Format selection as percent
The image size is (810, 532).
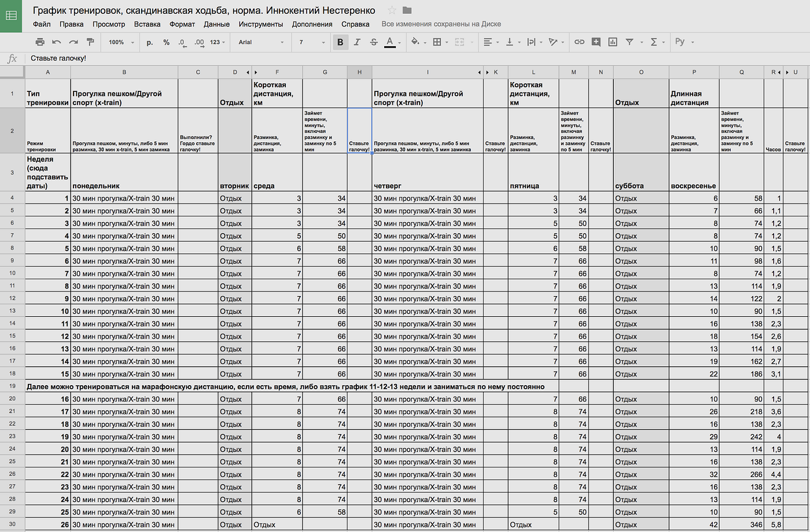pyautogui.click(x=167, y=42)
